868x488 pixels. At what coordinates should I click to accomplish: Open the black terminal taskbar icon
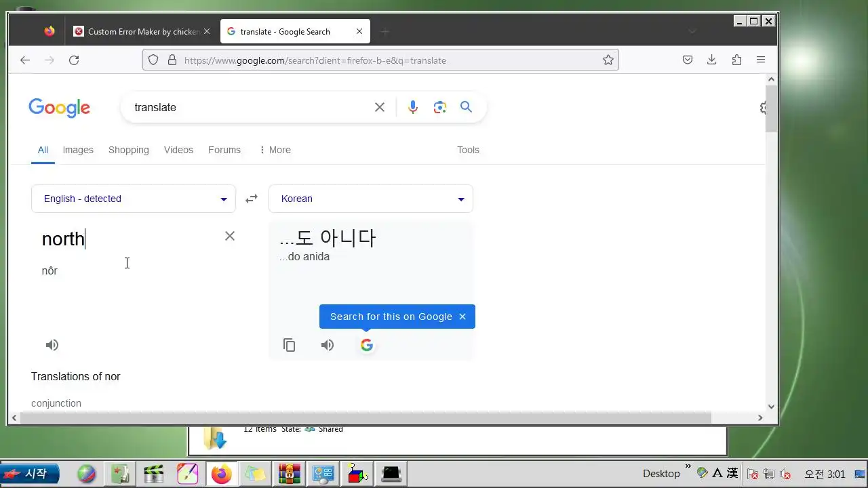(391, 474)
